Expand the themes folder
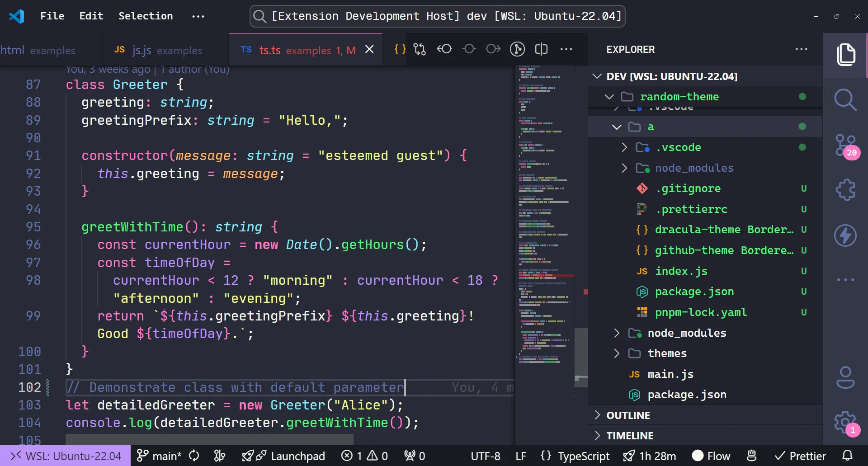Image resolution: width=868 pixels, height=466 pixels. pos(705,353)
